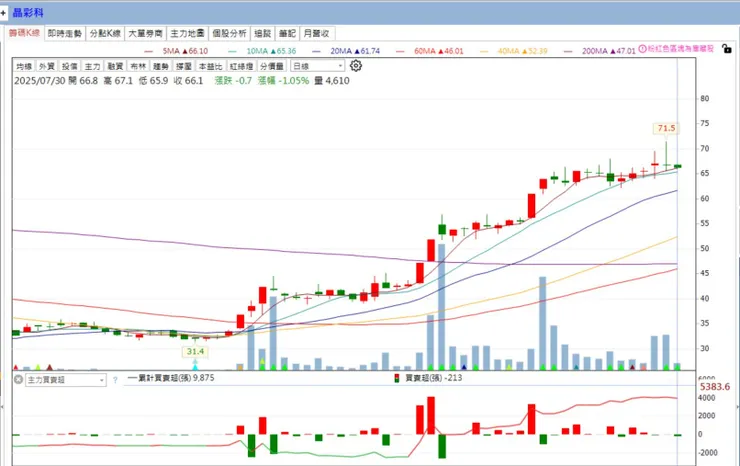740x466 pixels.
Task: Click the 200MA legend entry
Action: [599, 51]
